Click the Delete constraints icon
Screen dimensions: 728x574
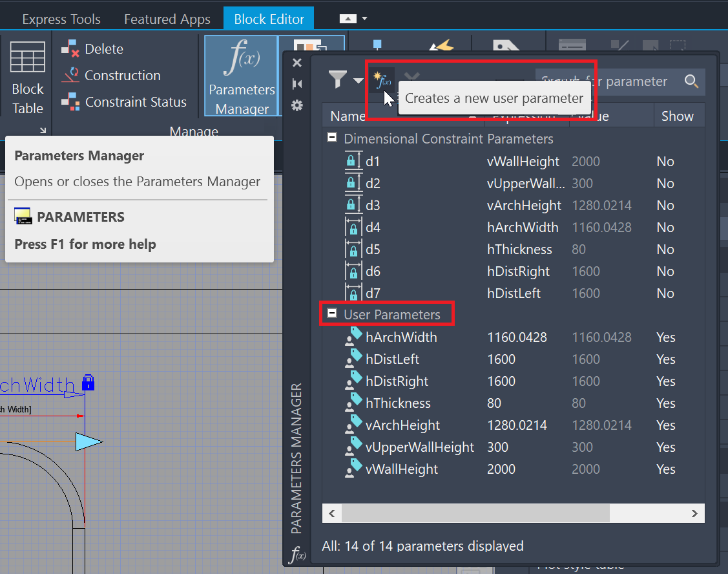pyautogui.click(x=70, y=48)
